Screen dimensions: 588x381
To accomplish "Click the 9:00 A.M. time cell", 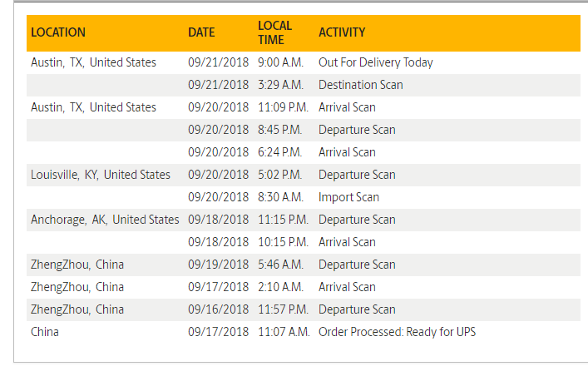I will [280, 62].
